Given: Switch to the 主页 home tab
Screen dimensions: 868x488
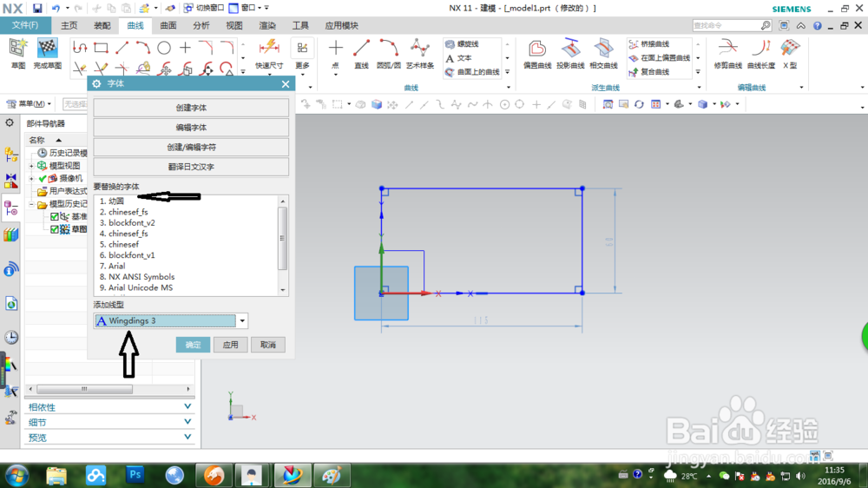Looking at the screenshot, I should click(69, 25).
